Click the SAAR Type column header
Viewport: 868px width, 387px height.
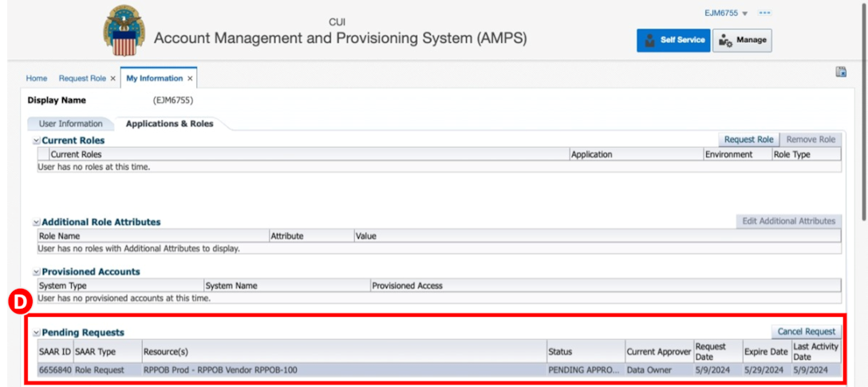point(108,352)
